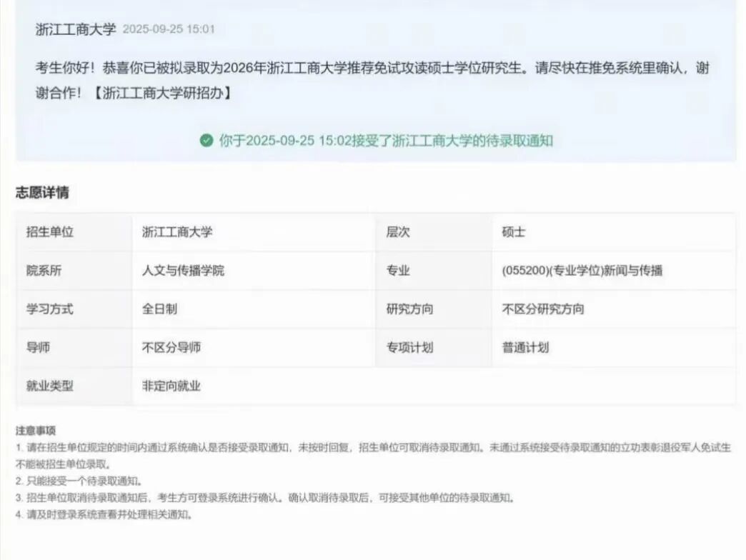746x560 pixels.
Task: Click the sender name 浙江工商大学 at top
Action: tap(75, 29)
